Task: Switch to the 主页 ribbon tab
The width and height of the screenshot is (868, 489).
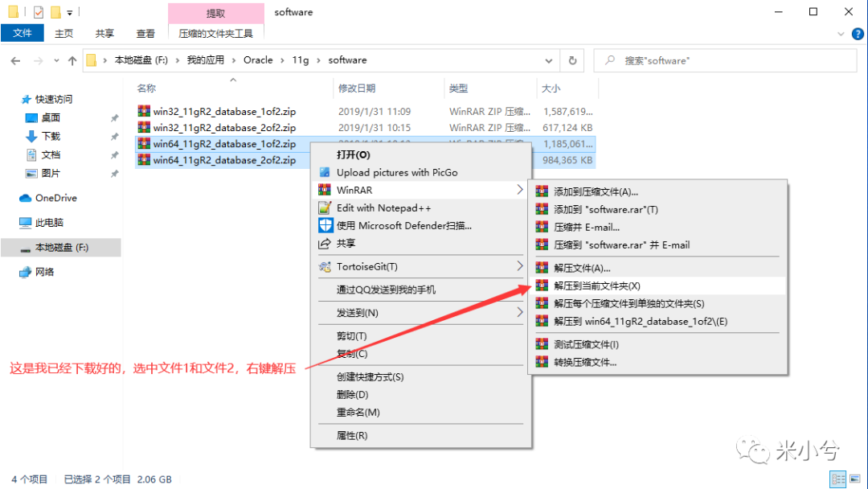Action: pyautogui.click(x=63, y=33)
